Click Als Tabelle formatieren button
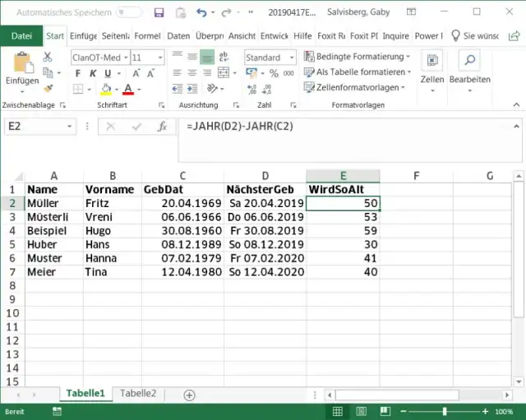The width and height of the screenshot is (526, 420). (357, 72)
